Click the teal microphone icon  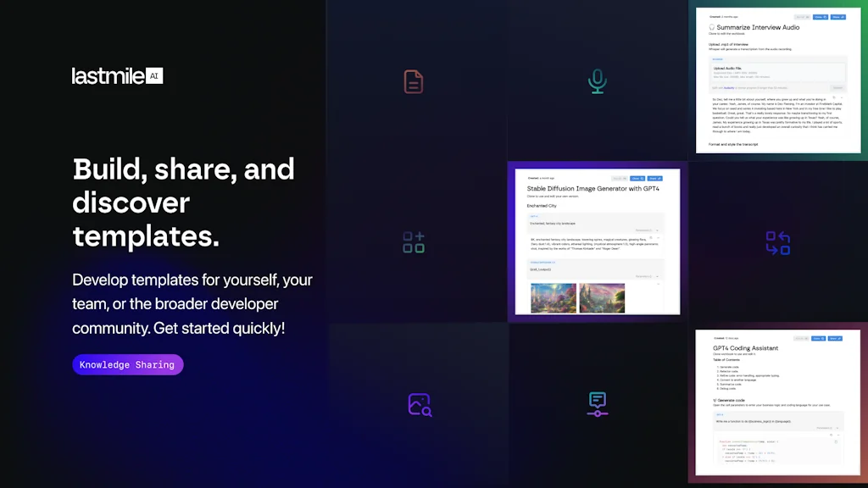(598, 81)
